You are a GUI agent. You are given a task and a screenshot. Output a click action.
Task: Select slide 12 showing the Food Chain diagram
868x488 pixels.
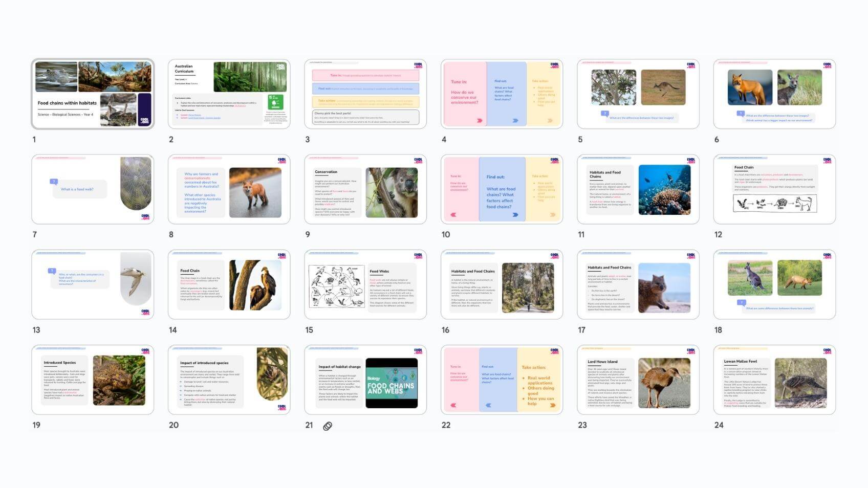click(774, 189)
